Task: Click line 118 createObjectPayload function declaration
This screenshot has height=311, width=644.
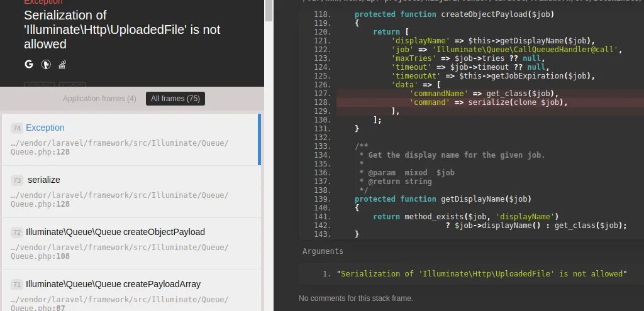Action: click(454, 14)
